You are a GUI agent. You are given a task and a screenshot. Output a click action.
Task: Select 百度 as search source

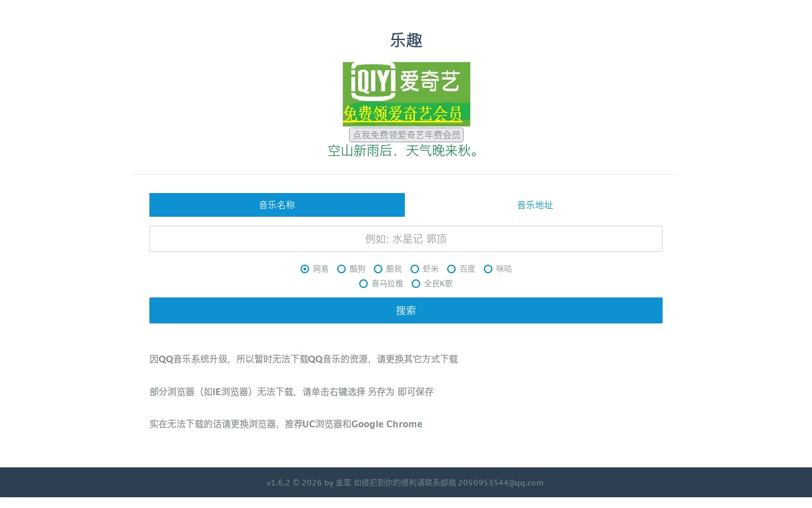point(452,269)
